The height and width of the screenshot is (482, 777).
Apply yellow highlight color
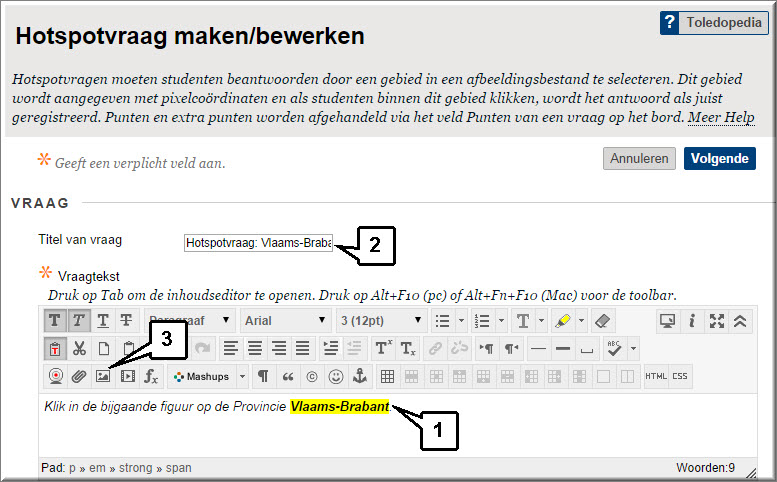tap(563, 321)
